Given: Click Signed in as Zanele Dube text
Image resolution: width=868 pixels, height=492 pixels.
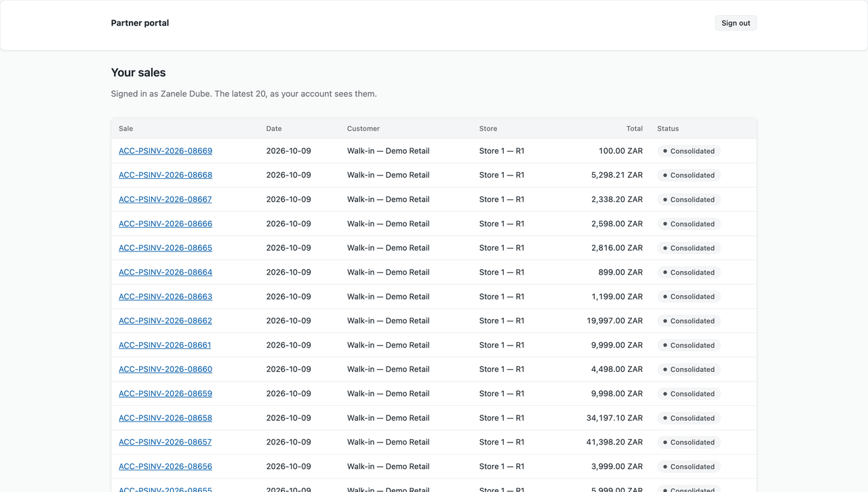Looking at the screenshot, I should 161,94.
